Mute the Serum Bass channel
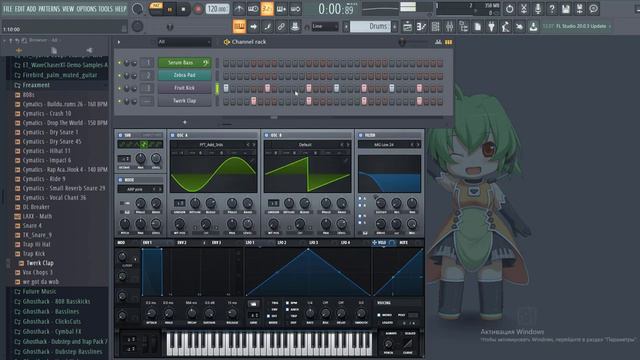 point(120,63)
